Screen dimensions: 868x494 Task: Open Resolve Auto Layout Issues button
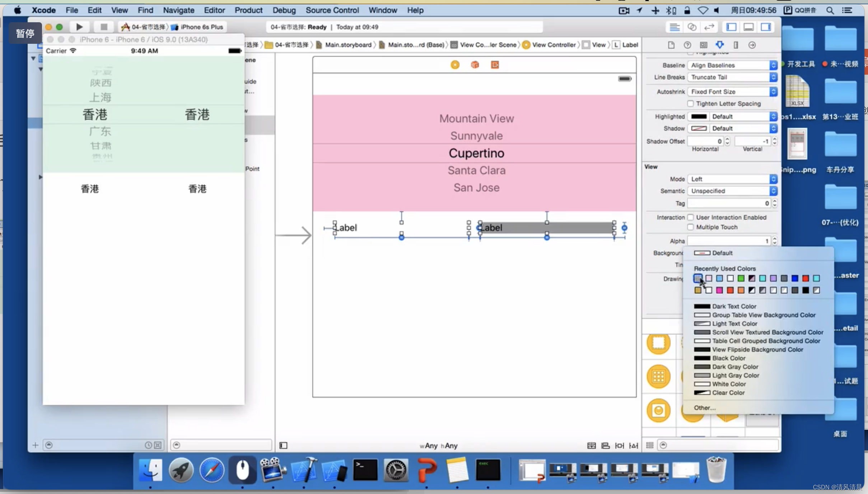634,445
